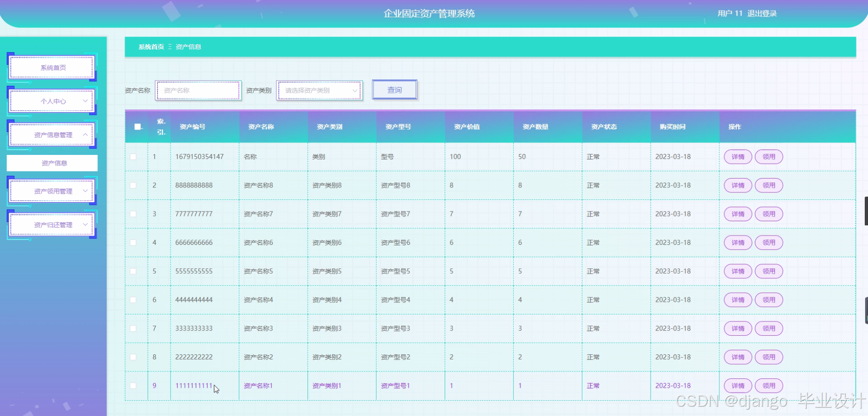Check the box for row 7777777777

133,214
